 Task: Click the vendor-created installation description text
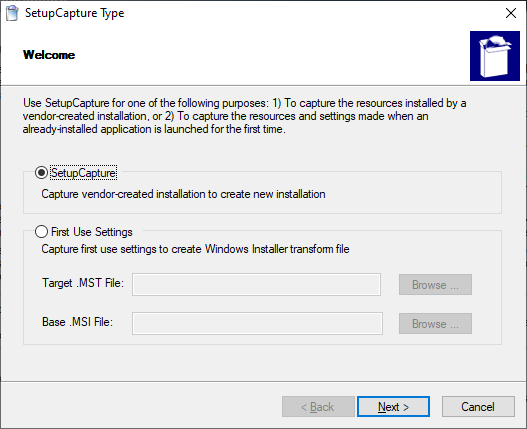point(183,194)
